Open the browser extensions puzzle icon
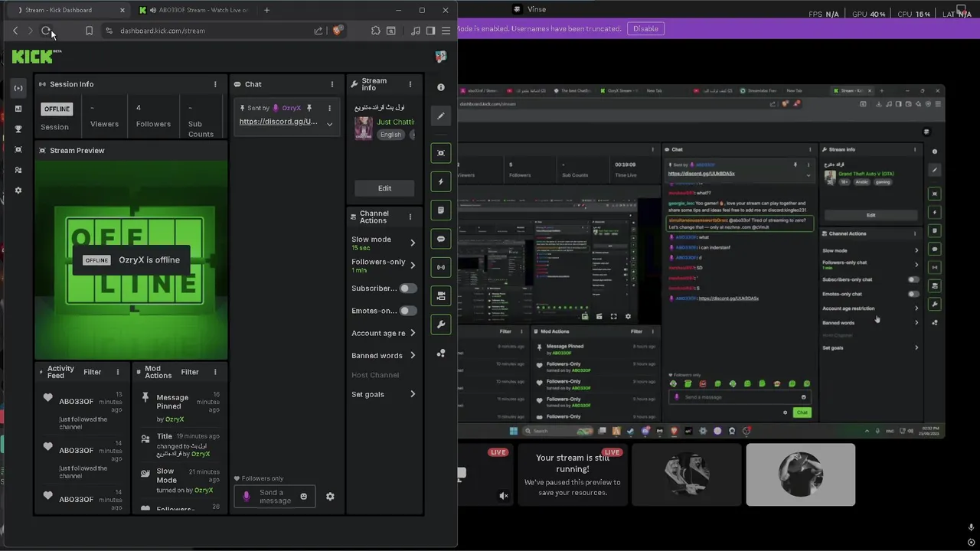The image size is (980, 551). [375, 31]
